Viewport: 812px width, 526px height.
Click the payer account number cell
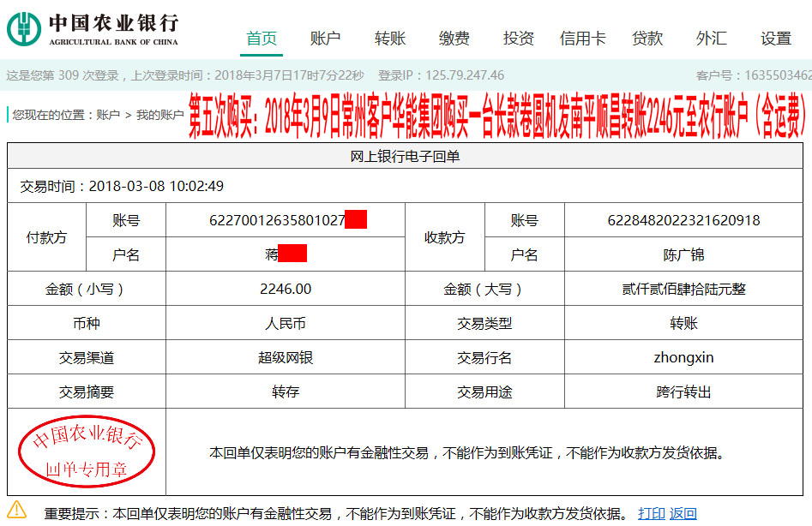tap(286, 220)
